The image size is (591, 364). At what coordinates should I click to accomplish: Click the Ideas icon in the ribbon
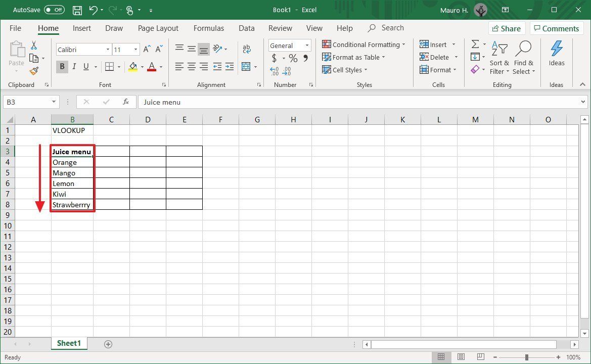556,53
